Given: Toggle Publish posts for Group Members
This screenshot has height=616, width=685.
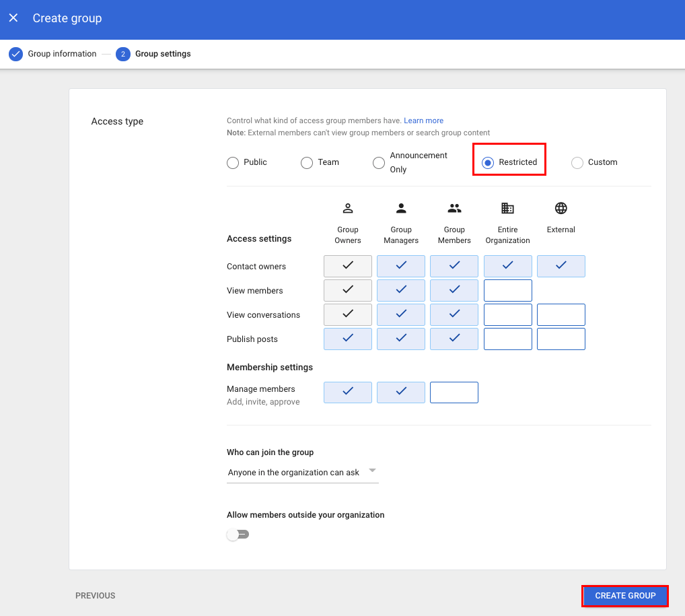Looking at the screenshot, I should point(454,339).
